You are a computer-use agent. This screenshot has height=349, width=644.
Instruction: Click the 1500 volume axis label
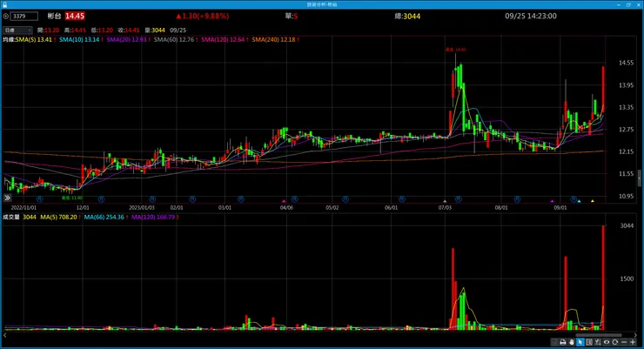click(x=627, y=279)
